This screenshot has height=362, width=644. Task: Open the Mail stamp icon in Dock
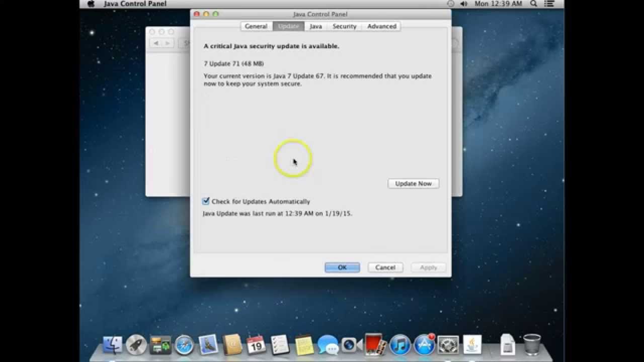pos(208,345)
